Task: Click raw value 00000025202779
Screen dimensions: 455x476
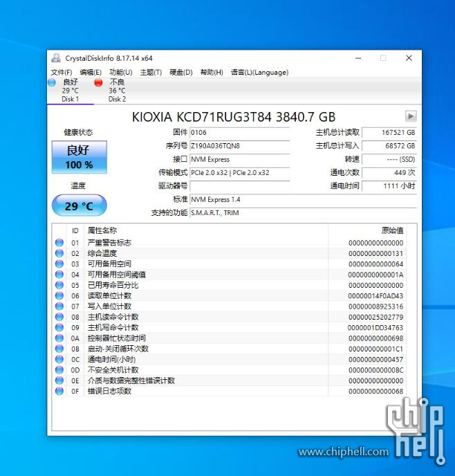Action: (x=375, y=317)
